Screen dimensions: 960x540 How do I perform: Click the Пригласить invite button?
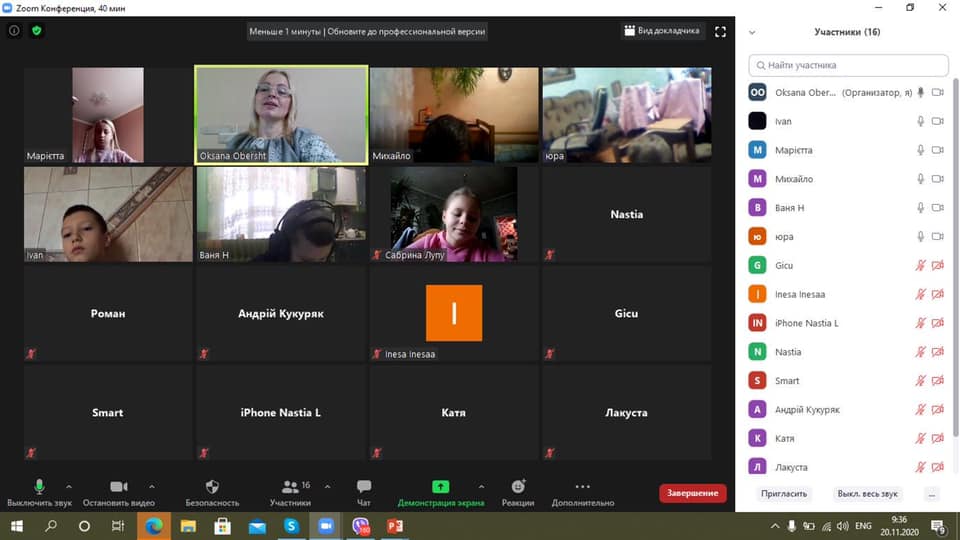click(782, 494)
